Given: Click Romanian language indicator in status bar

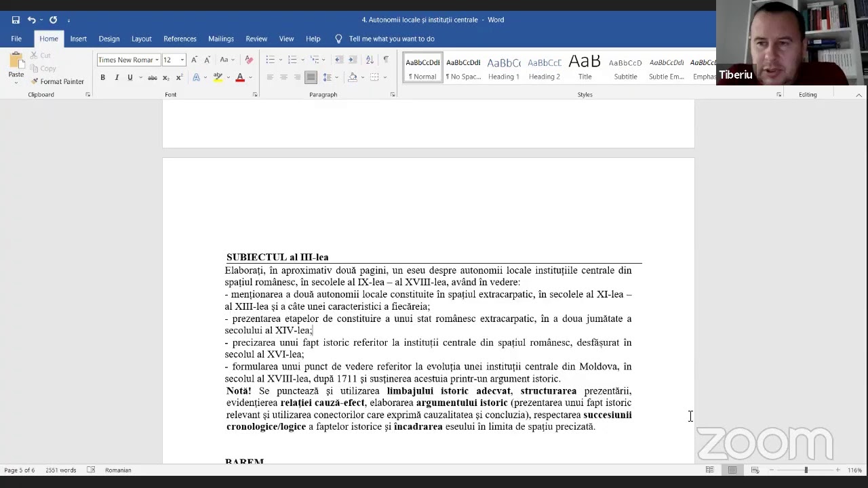Looking at the screenshot, I should [118, 470].
